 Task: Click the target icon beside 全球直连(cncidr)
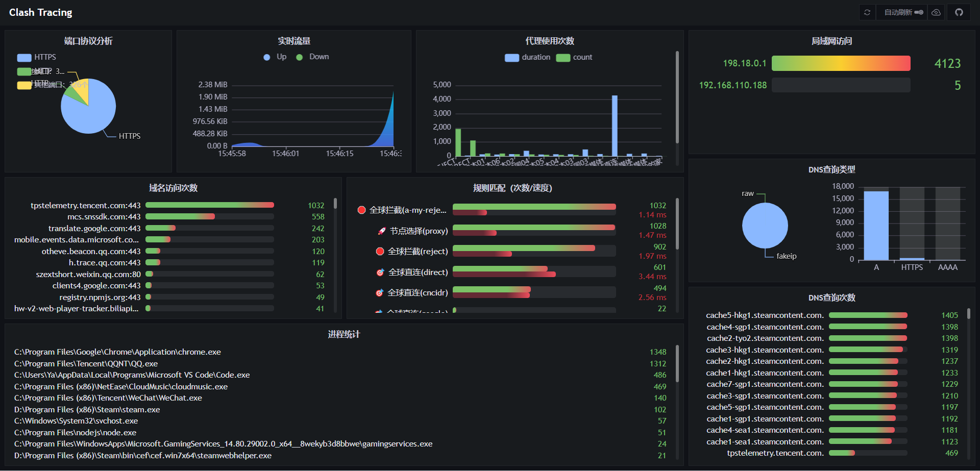379,293
